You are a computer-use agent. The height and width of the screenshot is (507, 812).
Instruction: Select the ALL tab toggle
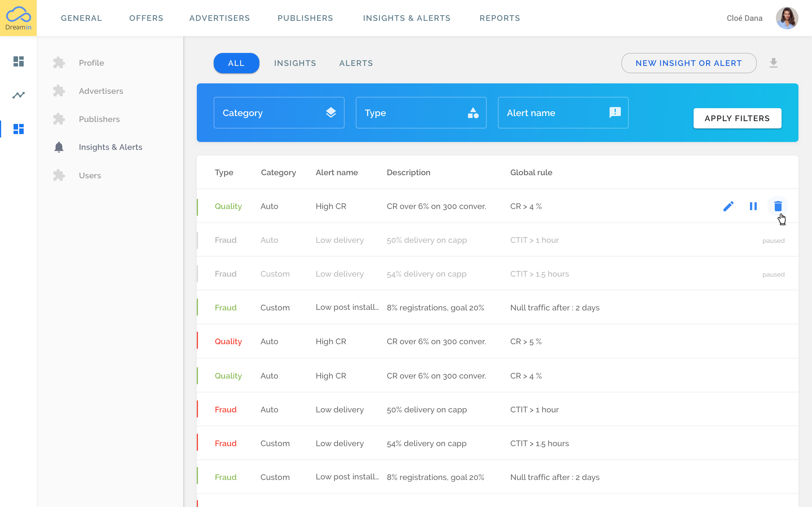236,63
